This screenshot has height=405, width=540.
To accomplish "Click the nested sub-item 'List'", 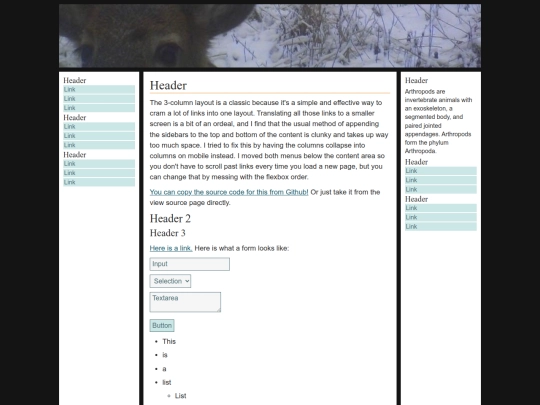I will pos(180,396).
